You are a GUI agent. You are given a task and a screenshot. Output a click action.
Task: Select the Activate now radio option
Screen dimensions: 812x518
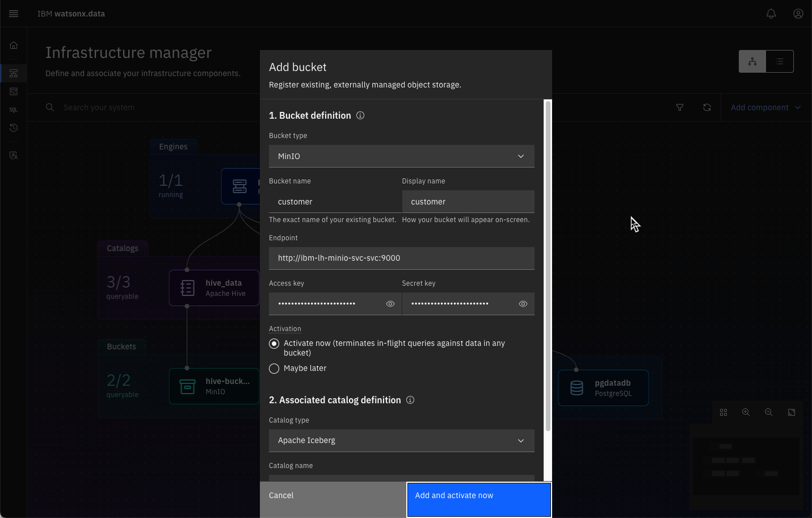click(x=274, y=344)
